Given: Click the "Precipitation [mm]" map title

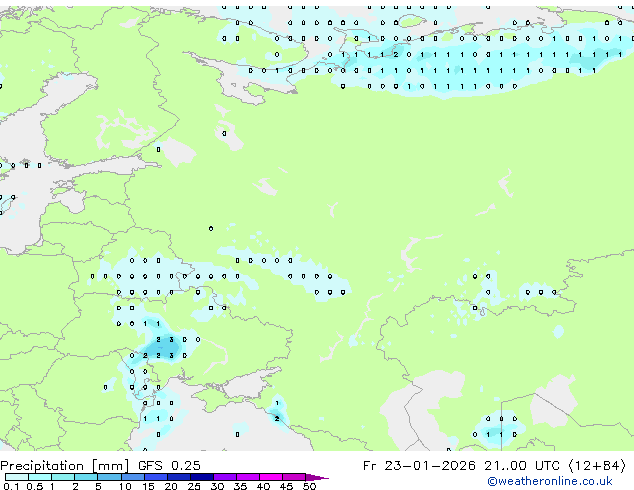Looking at the screenshot, I should click(65, 466).
